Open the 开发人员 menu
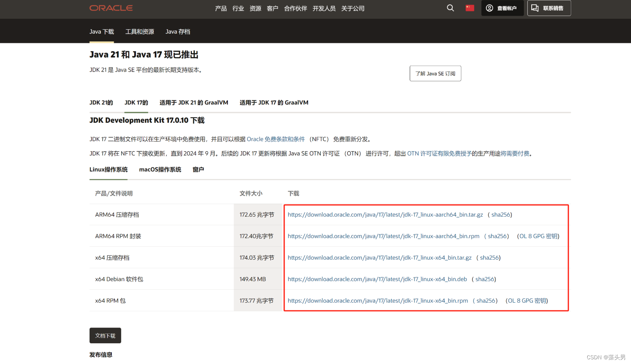Image resolution: width=631 pixels, height=364 pixels. point(324,9)
